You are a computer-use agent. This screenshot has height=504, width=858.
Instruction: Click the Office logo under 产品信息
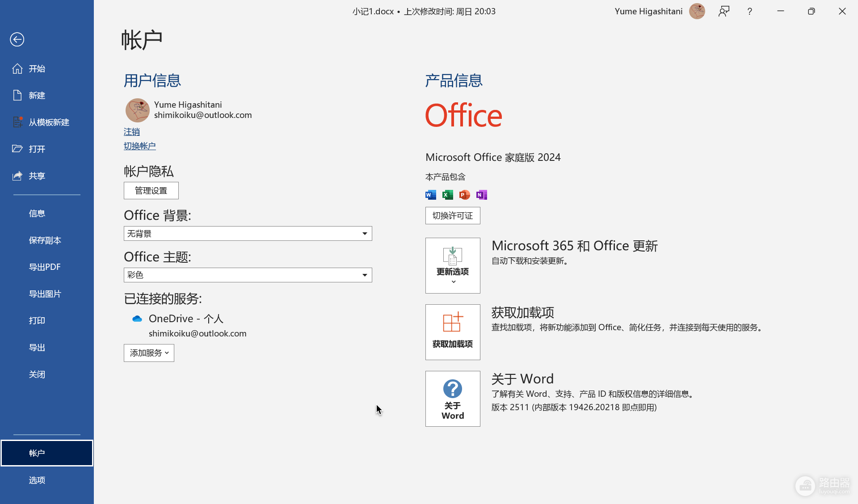[463, 115]
